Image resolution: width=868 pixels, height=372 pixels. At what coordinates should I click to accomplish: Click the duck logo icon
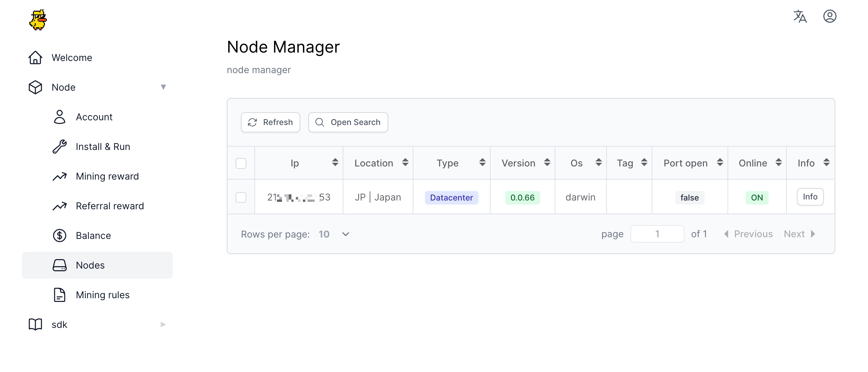38,20
